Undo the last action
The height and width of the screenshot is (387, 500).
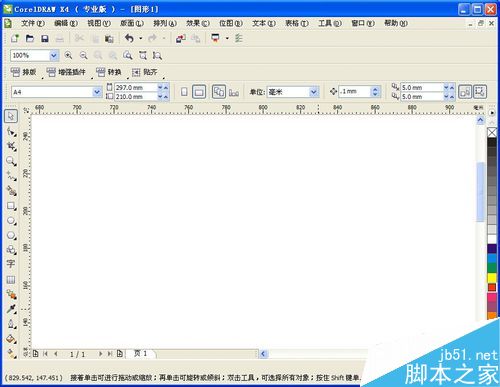(x=129, y=38)
